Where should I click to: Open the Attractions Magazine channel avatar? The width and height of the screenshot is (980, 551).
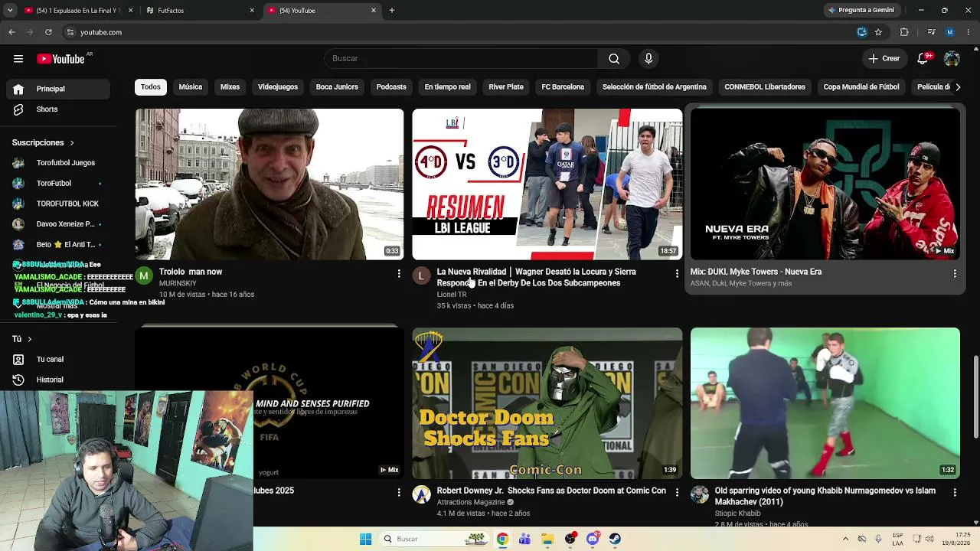click(421, 494)
